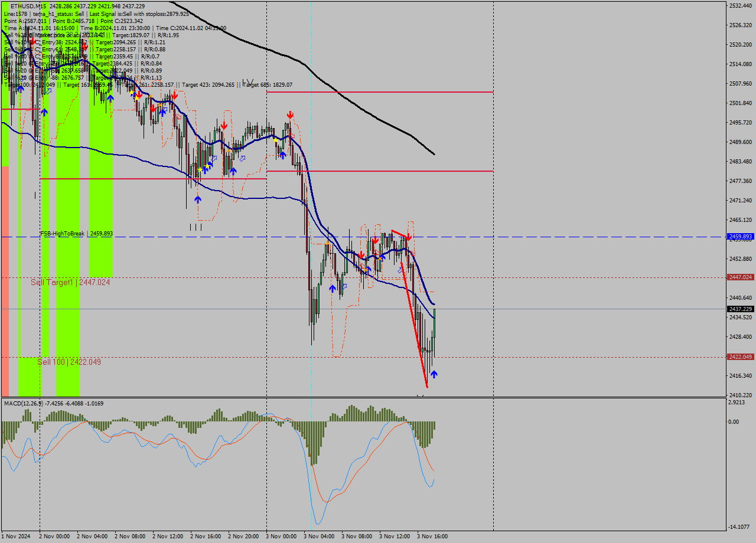Select the '2 Nov 20:00' time axis label
The width and height of the screenshot is (756, 543).
(x=243, y=537)
